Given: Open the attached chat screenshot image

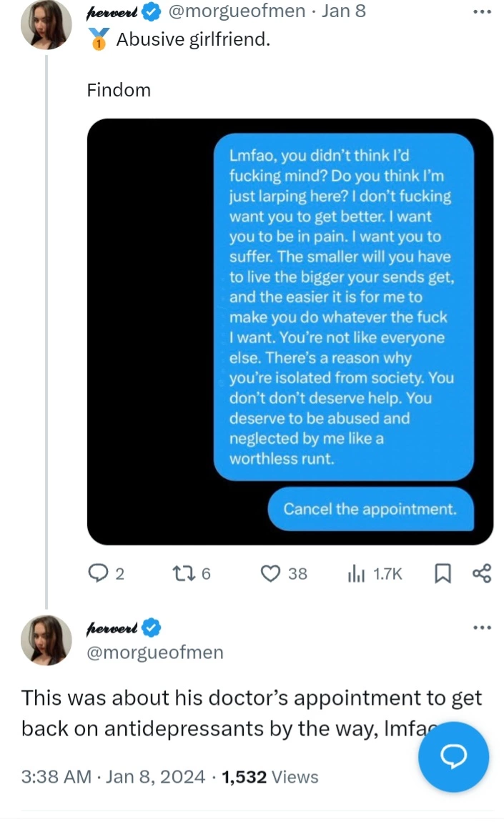Looking at the screenshot, I should coord(290,332).
